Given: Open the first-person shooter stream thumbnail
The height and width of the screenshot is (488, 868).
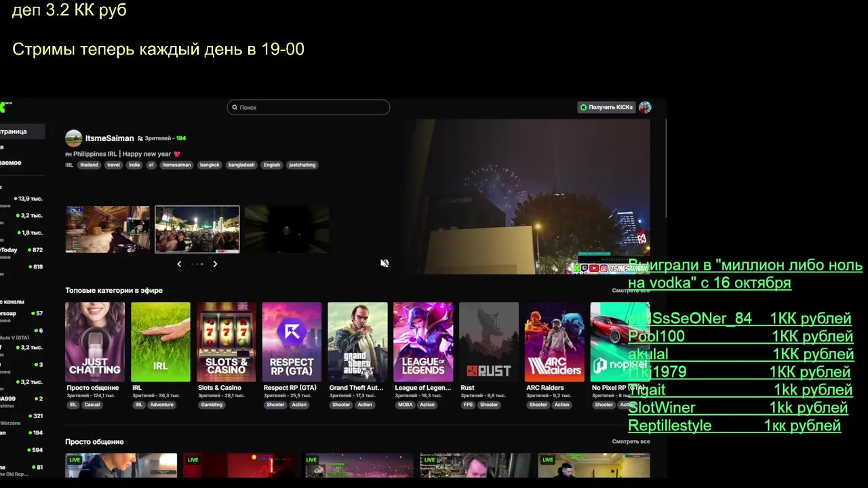Looking at the screenshot, I should [108, 229].
